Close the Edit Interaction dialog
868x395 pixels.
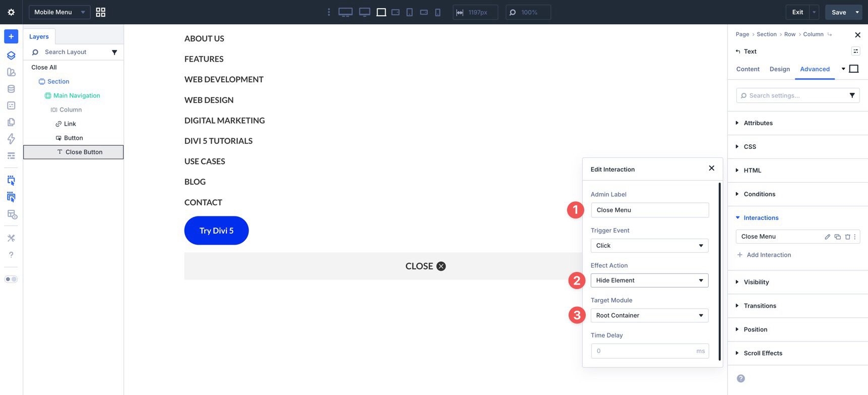tap(711, 168)
